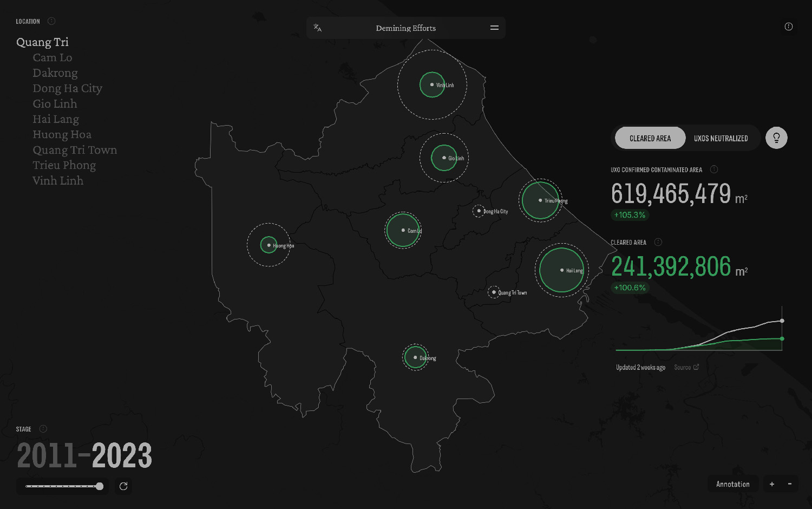The image size is (812, 509).
Task: Open info for UXO Confirmed Contaminated Area
Action: pyautogui.click(x=714, y=169)
